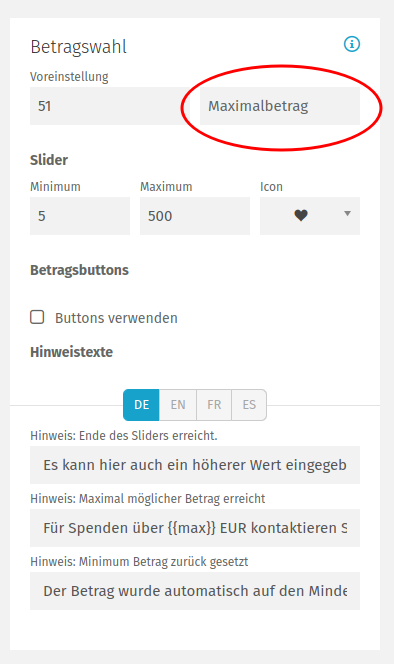
Task: Select the DE language tab
Action: tap(141, 405)
